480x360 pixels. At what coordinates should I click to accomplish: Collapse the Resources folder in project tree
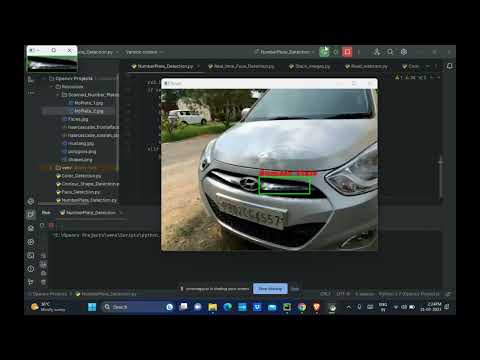point(51,87)
